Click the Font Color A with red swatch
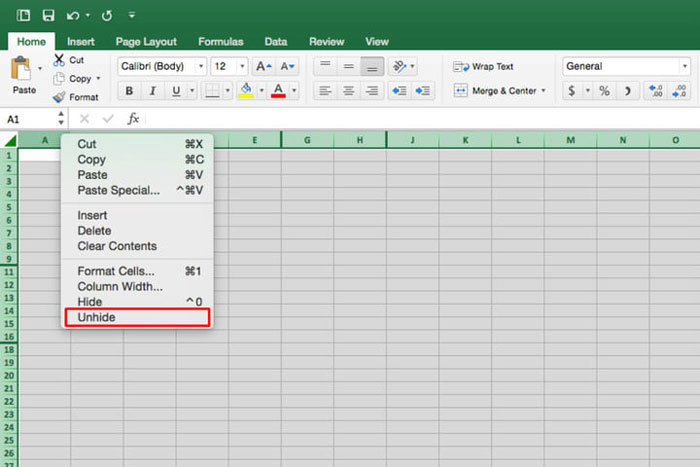 point(279,91)
